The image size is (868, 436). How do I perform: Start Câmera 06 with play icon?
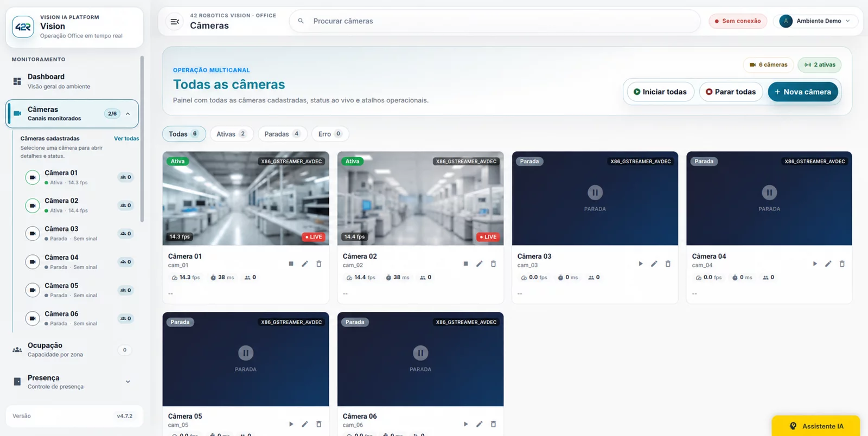coord(465,424)
